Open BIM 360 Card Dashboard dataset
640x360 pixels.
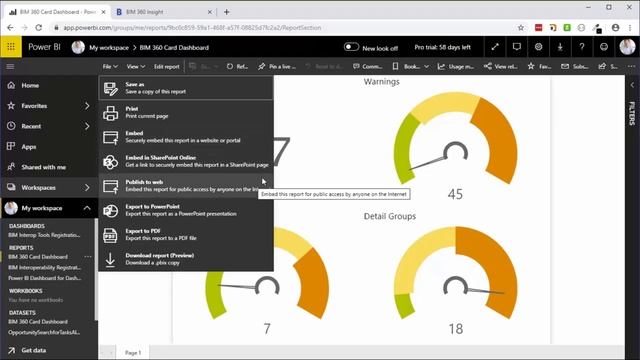point(38,322)
